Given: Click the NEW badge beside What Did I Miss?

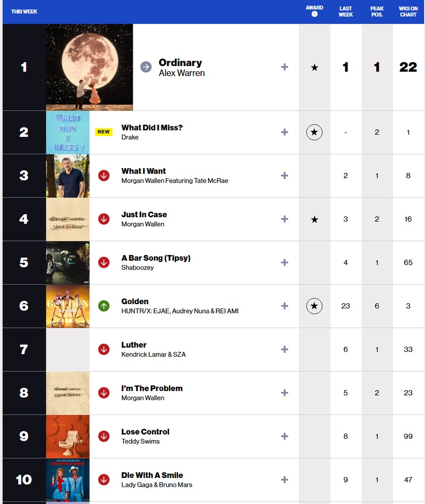Looking at the screenshot, I should pyautogui.click(x=103, y=132).
